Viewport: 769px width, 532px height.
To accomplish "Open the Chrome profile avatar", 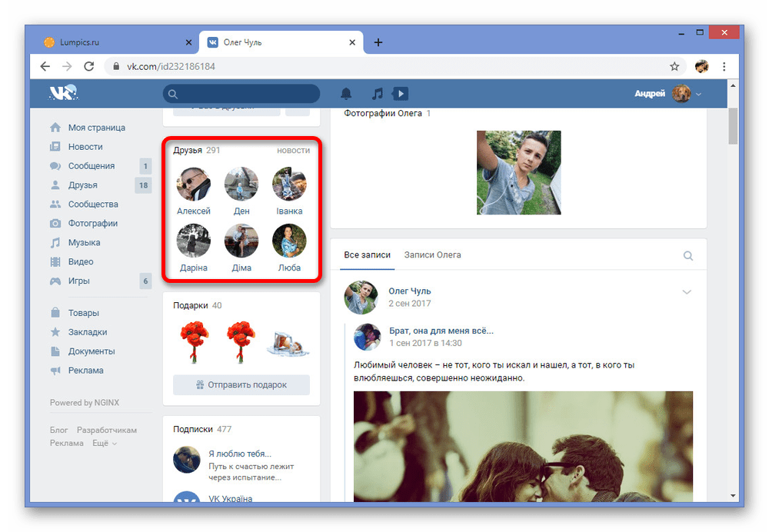I will [x=702, y=66].
